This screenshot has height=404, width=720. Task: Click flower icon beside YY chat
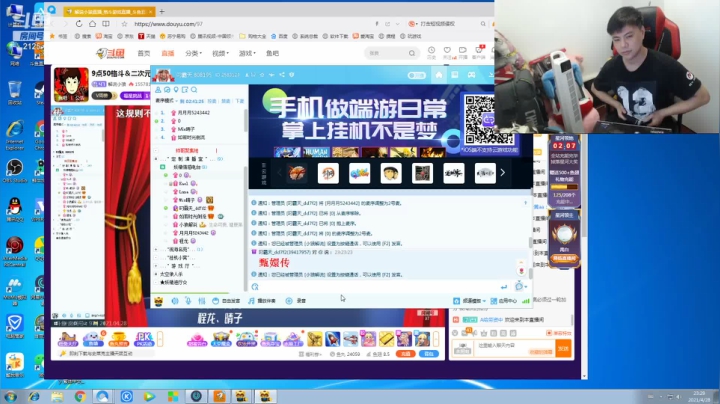521,271
